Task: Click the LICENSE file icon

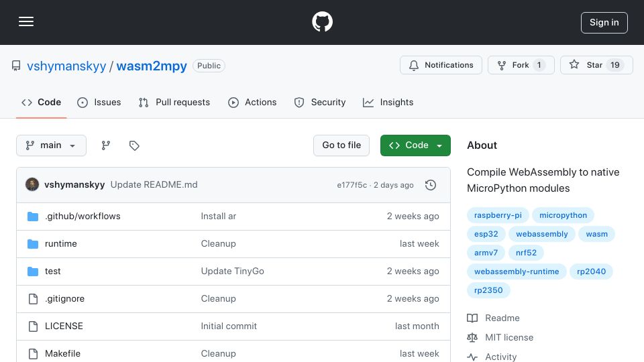Action: pos(33,326)
